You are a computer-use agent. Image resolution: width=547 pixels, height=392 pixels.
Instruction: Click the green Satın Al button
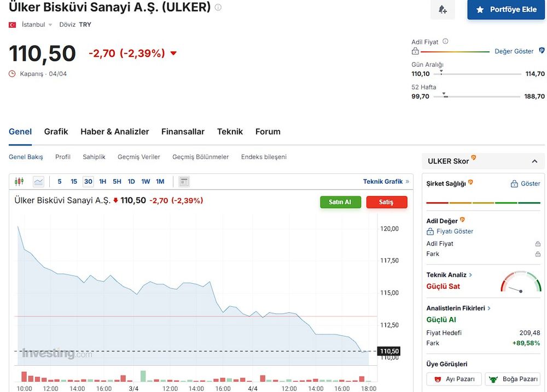click(340, 202)
